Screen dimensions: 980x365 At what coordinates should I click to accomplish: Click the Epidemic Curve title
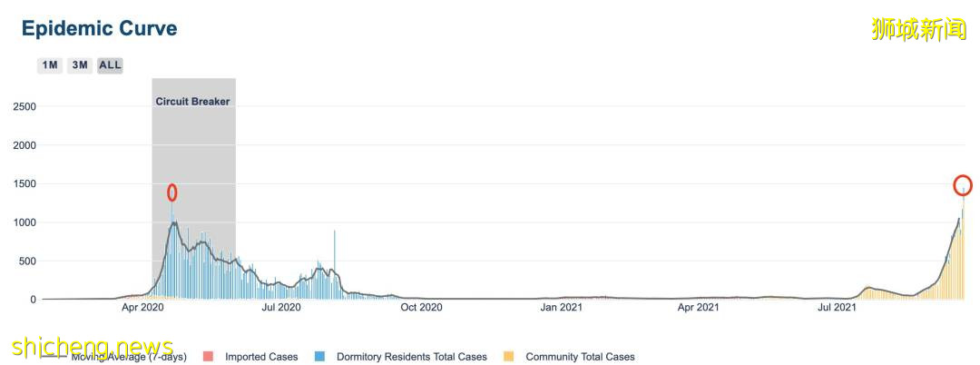pos(100,29)
